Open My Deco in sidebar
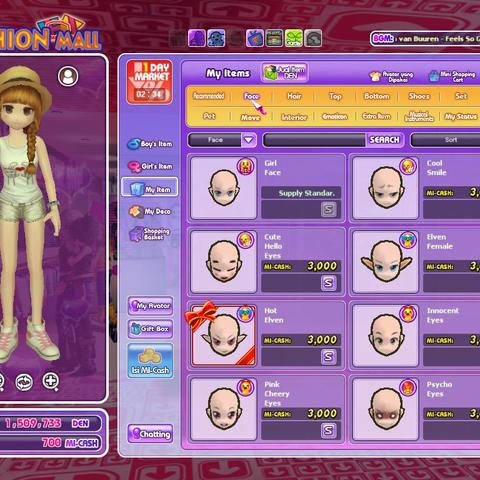480x480 pixels. tap(150, 211)
